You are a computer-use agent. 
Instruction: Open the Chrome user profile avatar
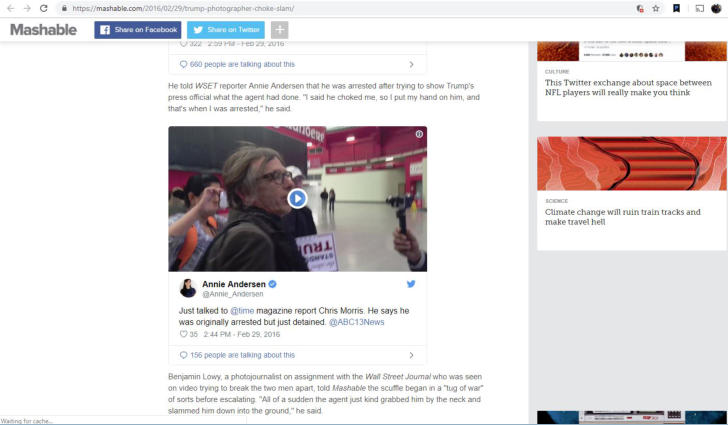click(716, 8)
